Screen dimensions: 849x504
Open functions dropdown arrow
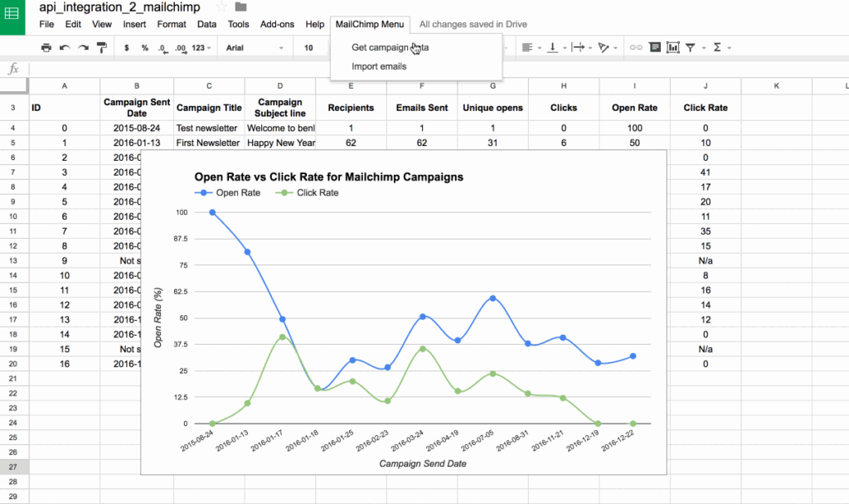pos(730,47)
